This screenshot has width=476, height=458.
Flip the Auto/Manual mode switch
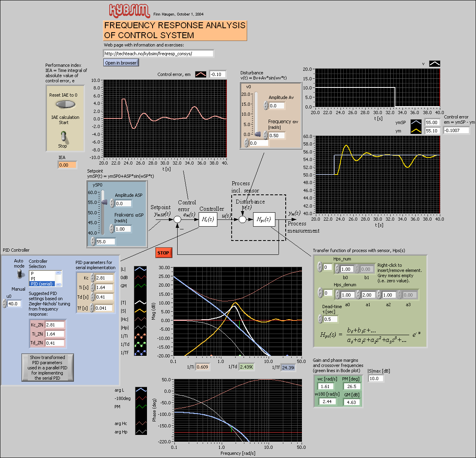click(19, 275)
